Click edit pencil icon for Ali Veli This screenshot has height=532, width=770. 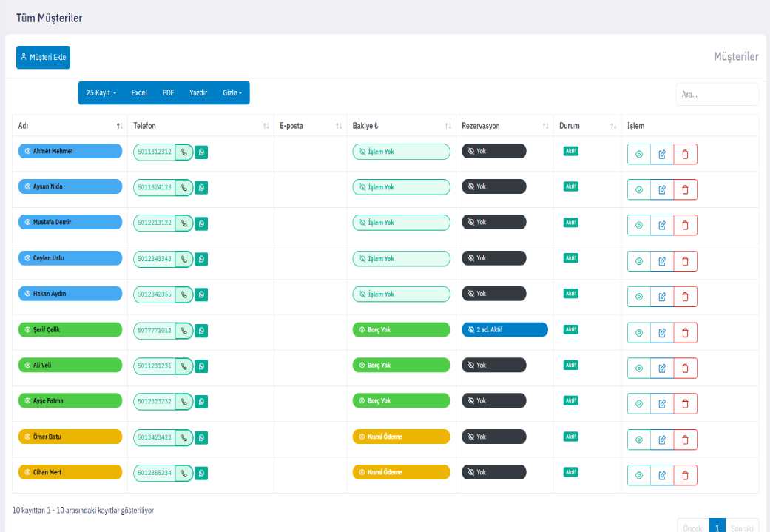pos(662,368)
